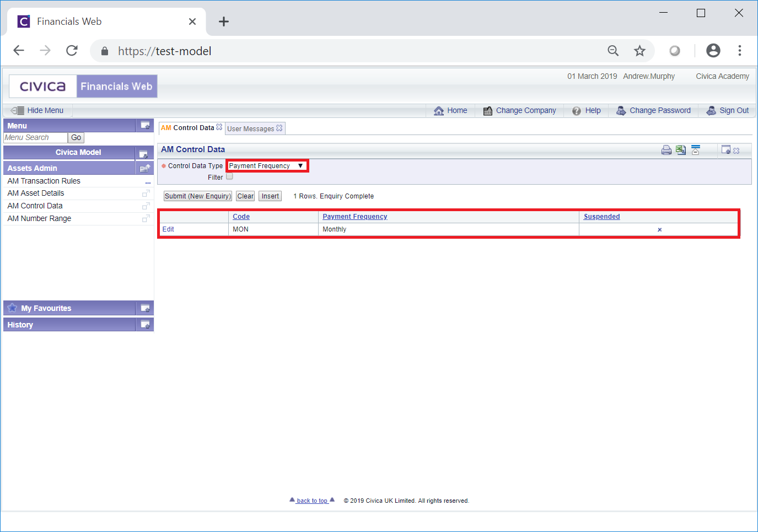Click the Home icon in navigation bar
Screen dimensions: 758x532
(x=439, y=111)
